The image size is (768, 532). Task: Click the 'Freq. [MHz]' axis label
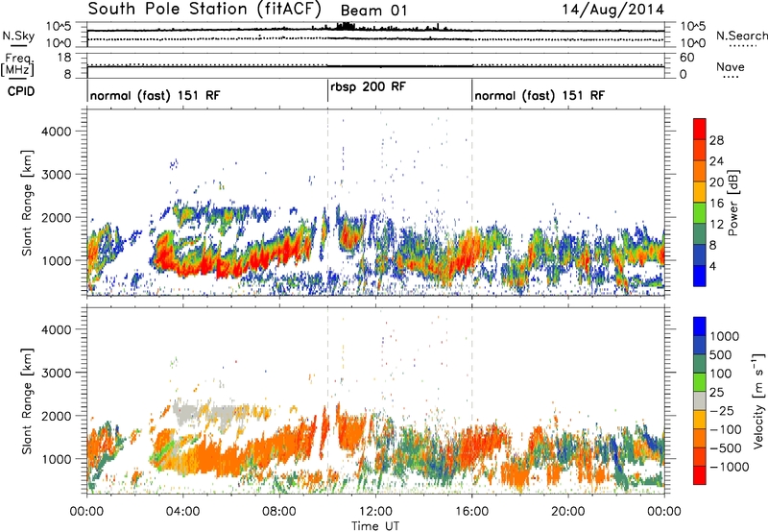18,65
